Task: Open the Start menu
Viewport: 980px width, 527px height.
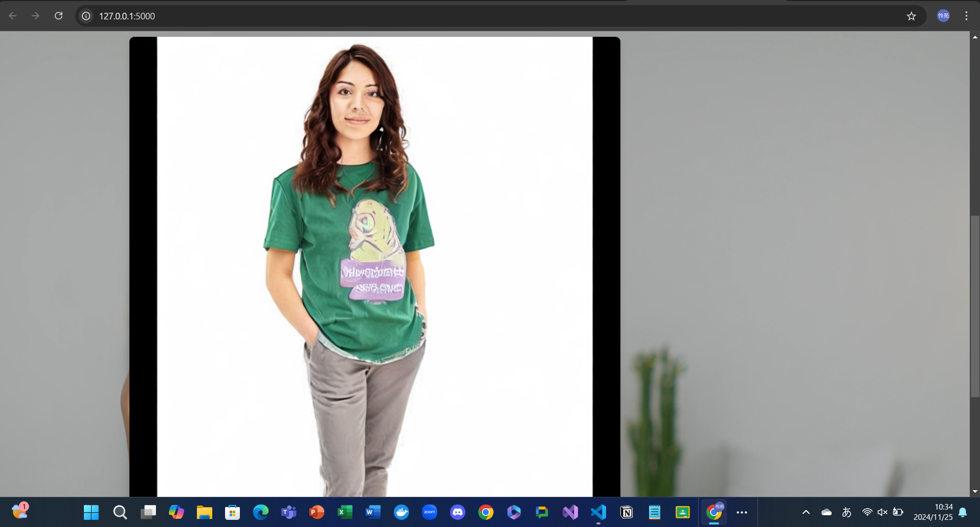Action: click(91, 512)
